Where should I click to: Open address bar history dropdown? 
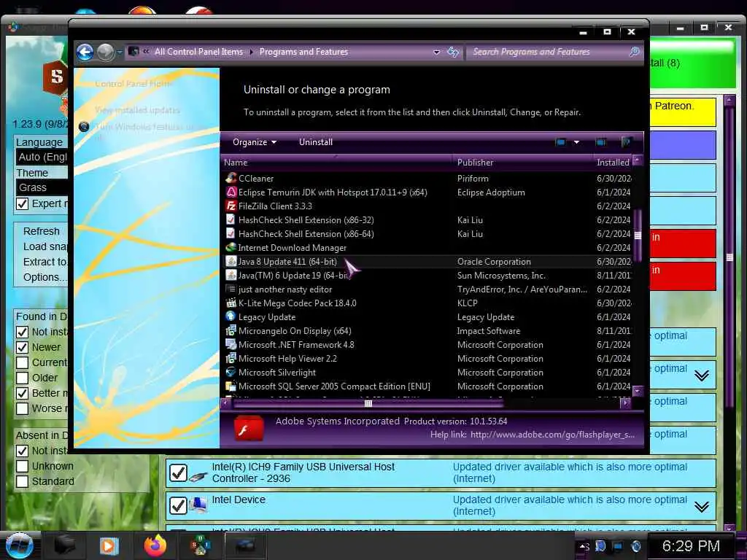click(x=436, y=52)
